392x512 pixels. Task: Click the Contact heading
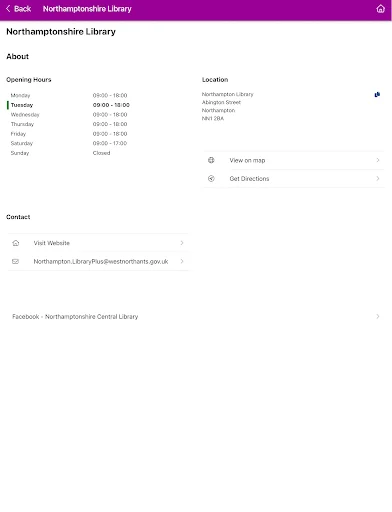pos(18,217)
